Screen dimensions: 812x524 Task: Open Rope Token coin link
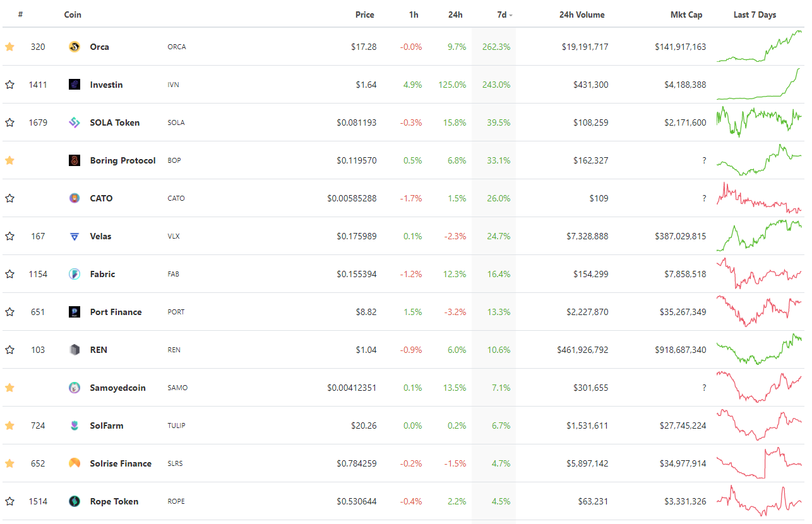coord(114,501)
